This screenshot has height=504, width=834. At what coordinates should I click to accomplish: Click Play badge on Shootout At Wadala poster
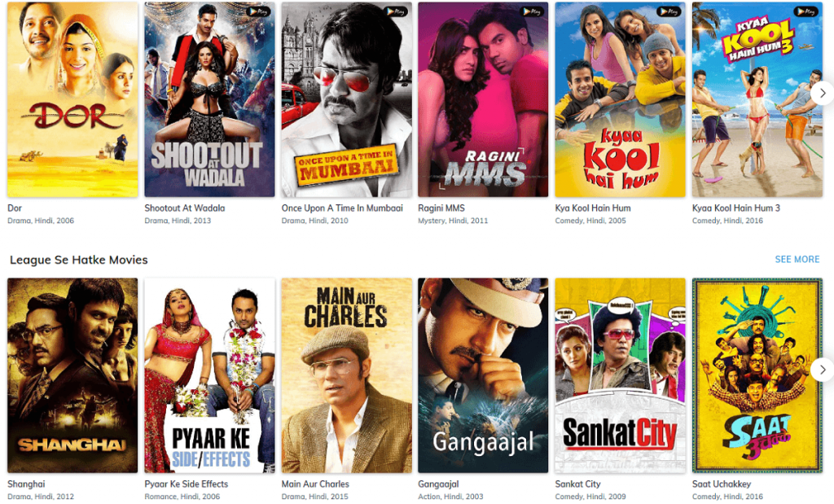[x=258, y=11]
